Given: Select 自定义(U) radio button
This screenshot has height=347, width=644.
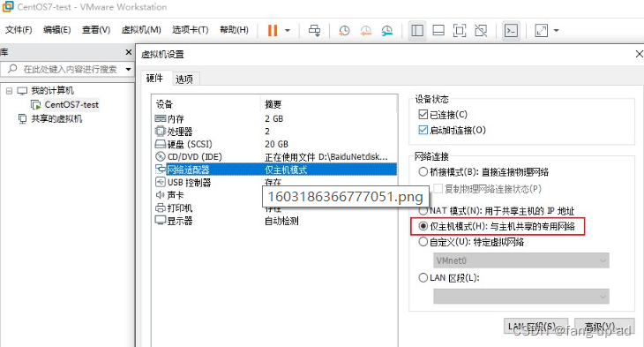Looking at the screenshot, I should [x=423, y=242].
